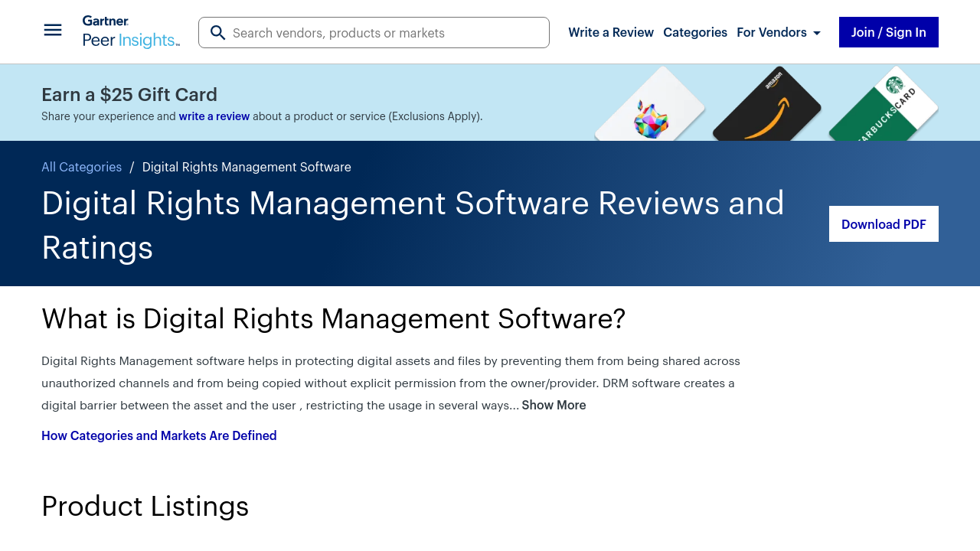Viewport: 980px width, 551px height.
Task: Open the Write a Review page
Action: [610, 32]
